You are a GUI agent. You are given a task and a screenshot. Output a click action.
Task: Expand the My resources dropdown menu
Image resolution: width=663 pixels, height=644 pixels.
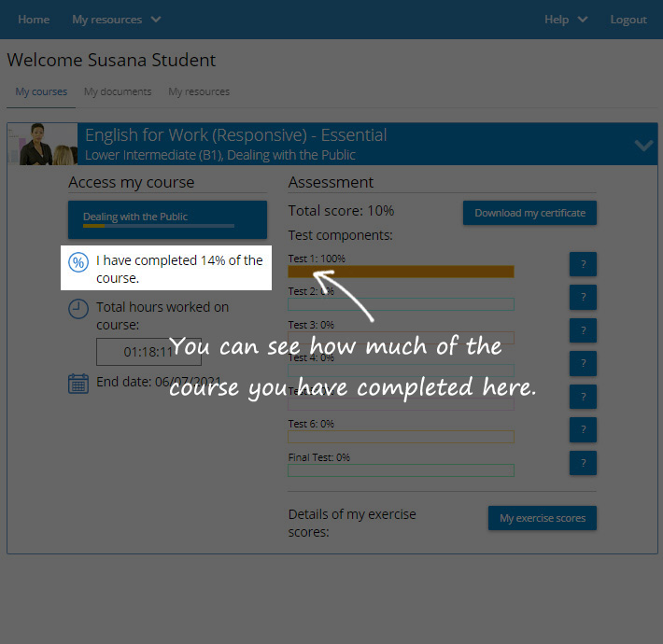click(x=116, y=20)
